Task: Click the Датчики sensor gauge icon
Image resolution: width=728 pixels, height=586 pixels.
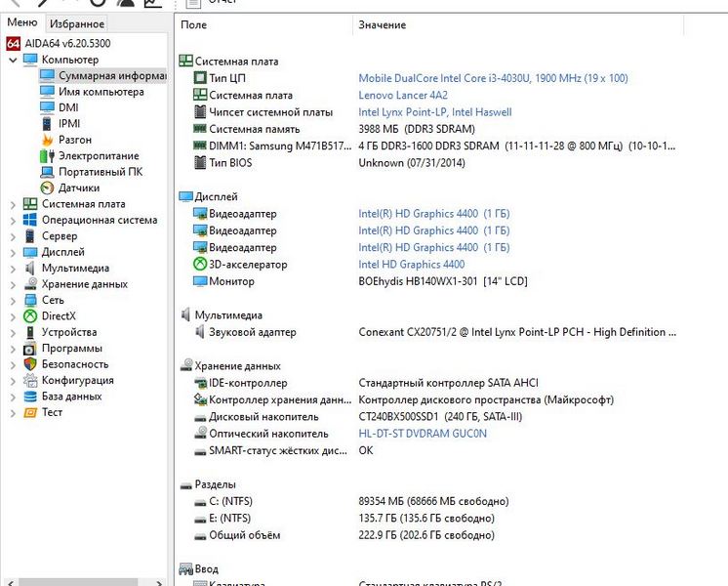Action: pyautogui.click(x=48, y=188)
